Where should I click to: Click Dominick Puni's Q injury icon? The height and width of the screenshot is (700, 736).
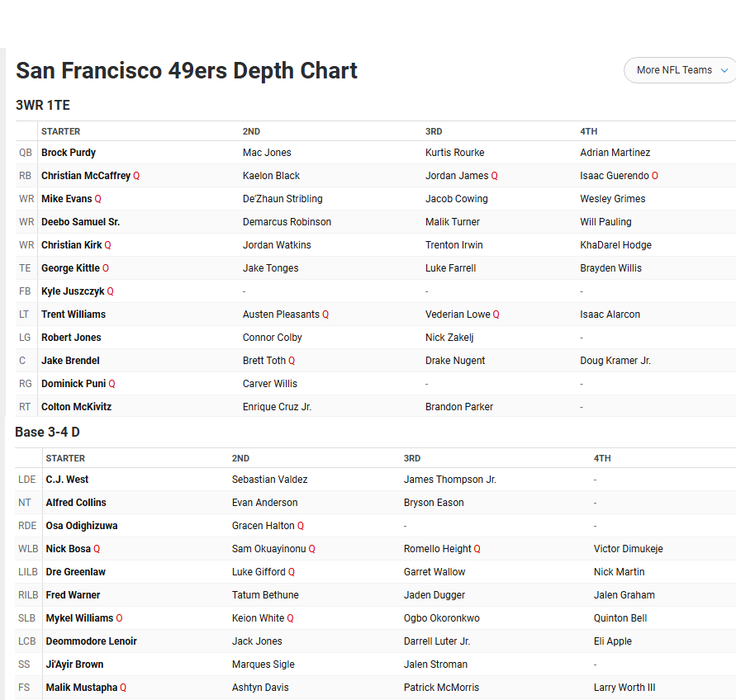(x=112, y=384)
